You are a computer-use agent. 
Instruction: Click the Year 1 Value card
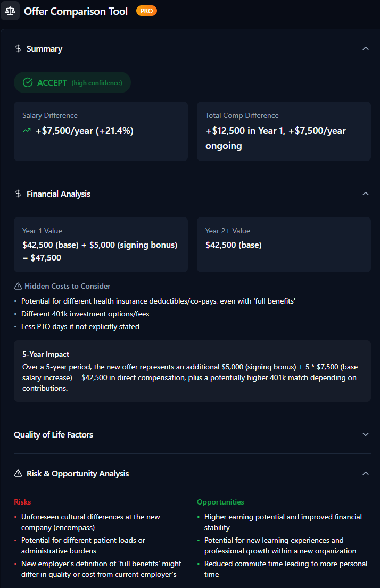(x=101, y=245)
